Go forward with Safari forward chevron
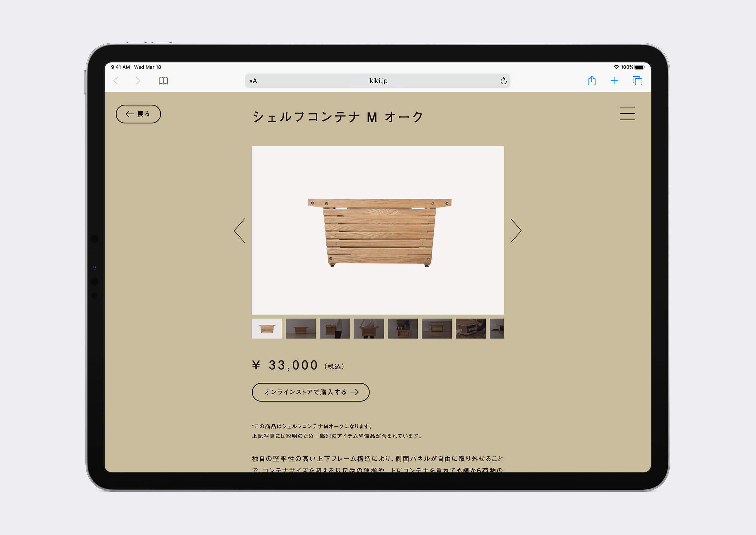 (138, 81)
